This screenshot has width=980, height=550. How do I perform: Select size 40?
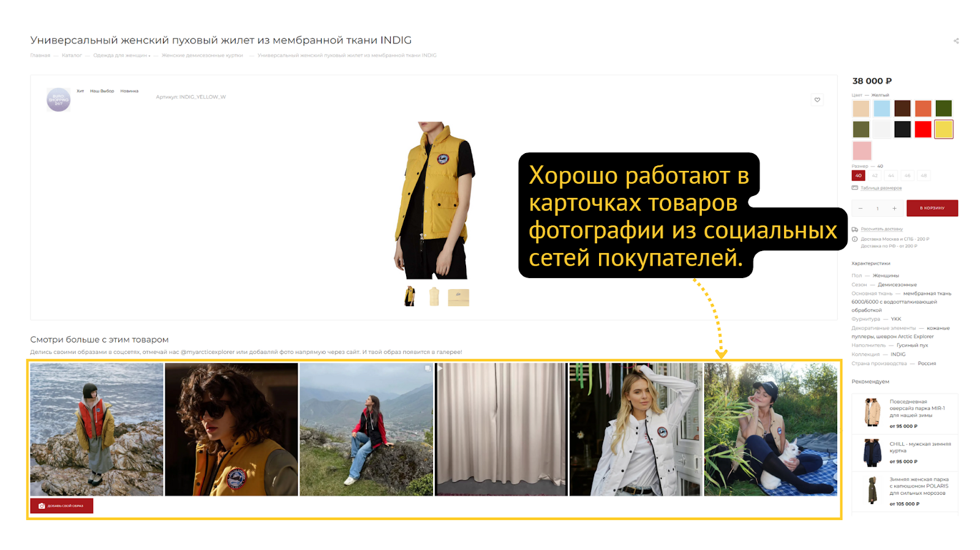(x=859, y=176)
